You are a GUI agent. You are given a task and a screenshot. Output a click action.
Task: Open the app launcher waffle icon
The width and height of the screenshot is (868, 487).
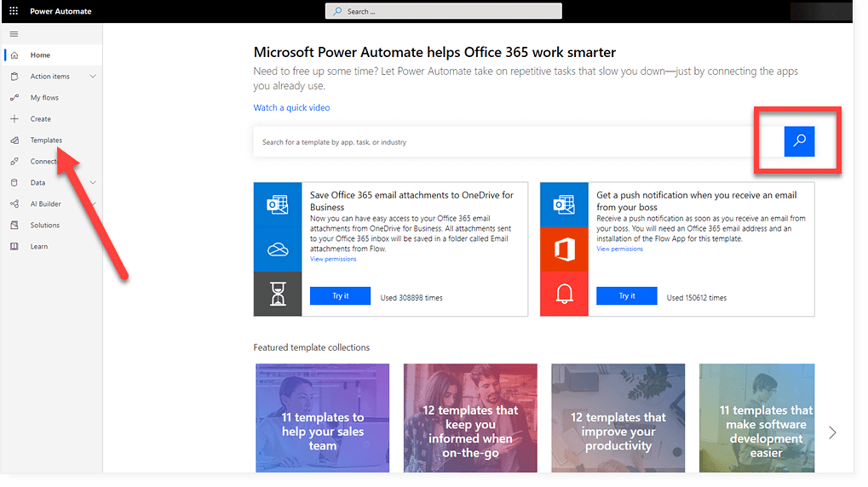click(x=14, y=11)
